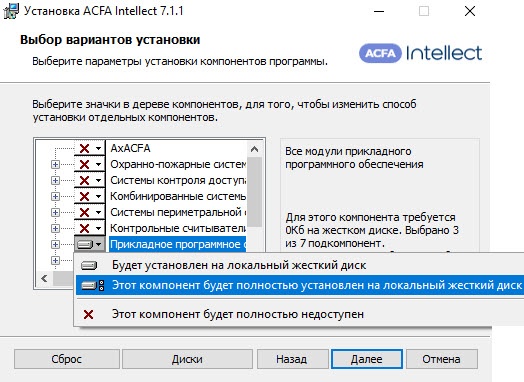Click the hard disk icon for Прикладное программное
524x382 pixels.
coord(85,244)
